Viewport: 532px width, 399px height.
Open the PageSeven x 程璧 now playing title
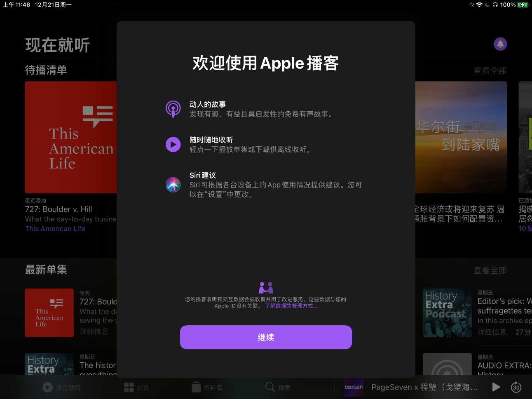click(x=424, y=387)
